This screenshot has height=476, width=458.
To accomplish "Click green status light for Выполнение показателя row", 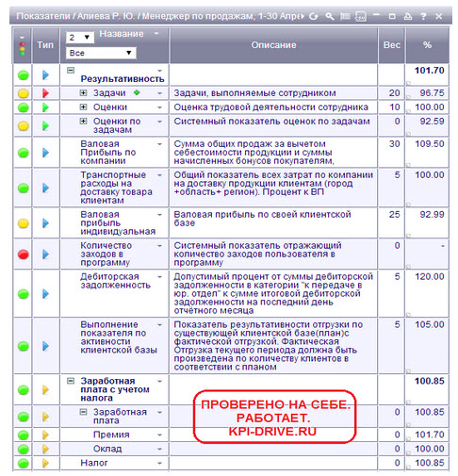I will pos(23,346).
